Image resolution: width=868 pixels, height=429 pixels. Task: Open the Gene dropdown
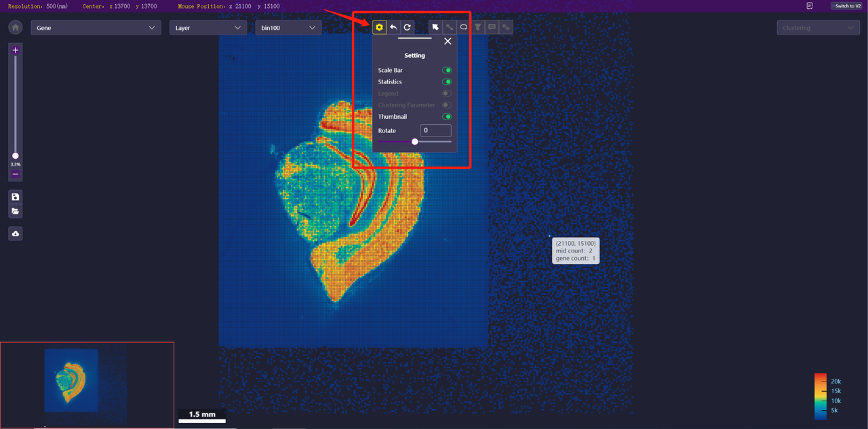click(x=96, y=28)
